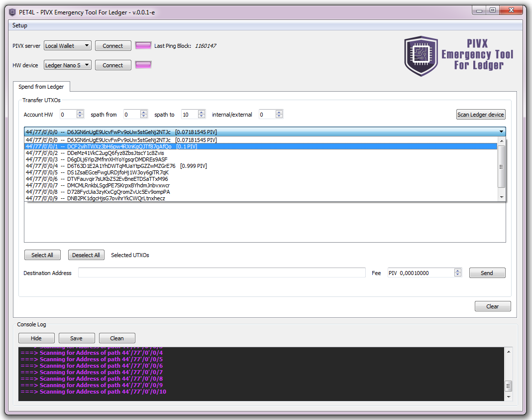
Task: Click the Fee amount field
Action: point(421,273)
